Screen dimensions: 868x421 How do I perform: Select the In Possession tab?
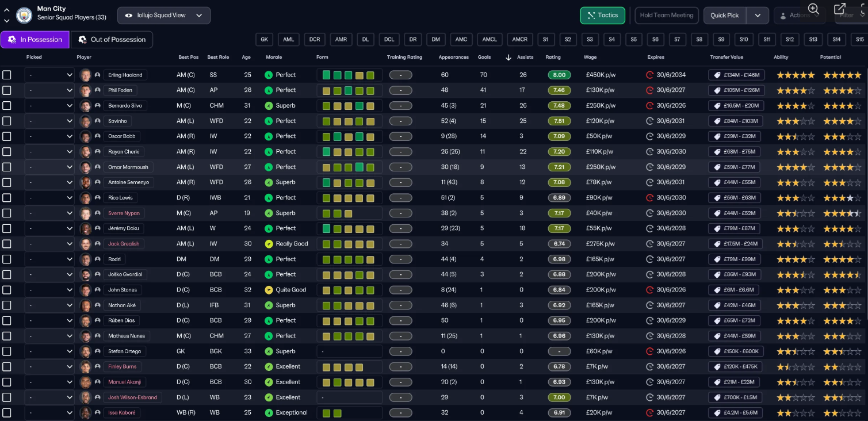pyautogui.click(x=35, y=40)
